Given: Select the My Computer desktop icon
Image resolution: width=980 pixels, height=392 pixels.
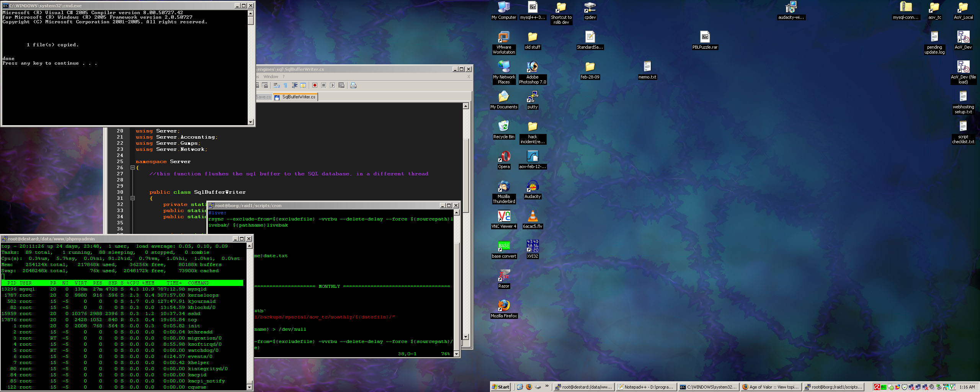Looking at the screenshot, I should point(504,10).
